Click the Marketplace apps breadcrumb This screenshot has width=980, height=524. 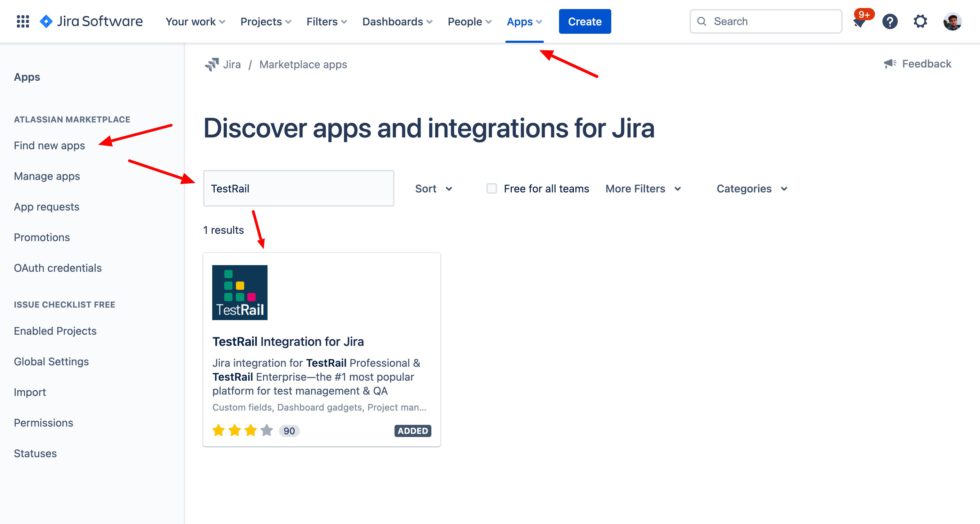point(303,64)
